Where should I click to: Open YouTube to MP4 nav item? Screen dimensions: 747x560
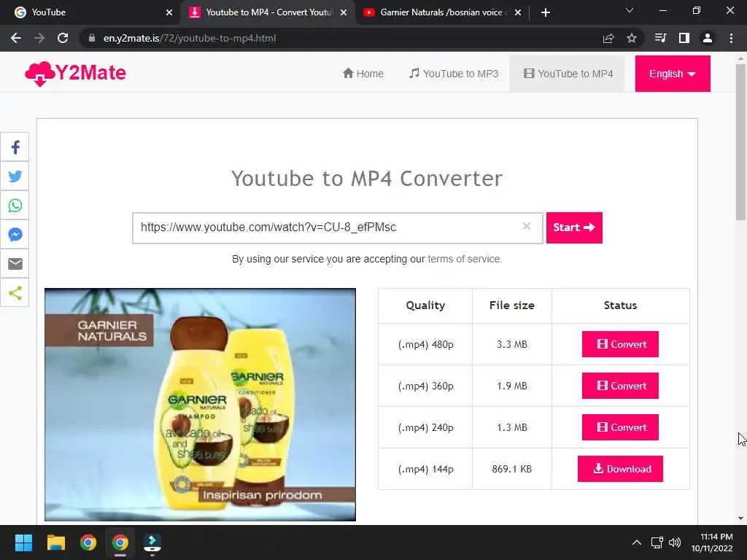tap(568, 74)
